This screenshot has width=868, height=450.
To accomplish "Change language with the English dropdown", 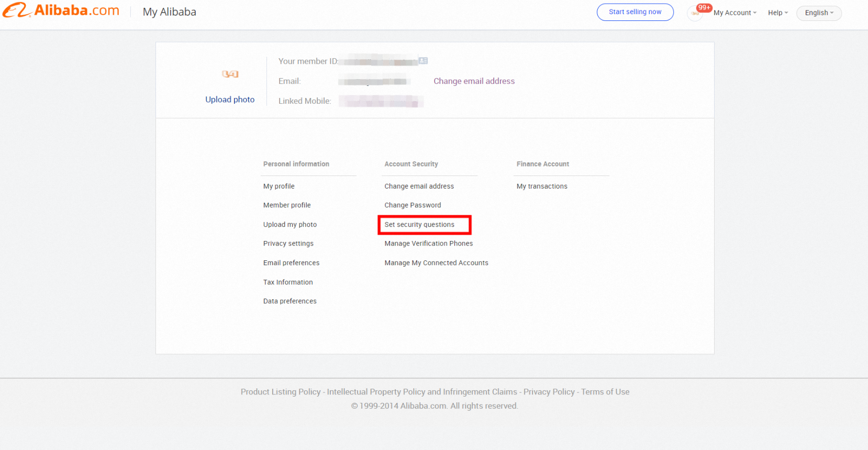I will pos(819,13).
